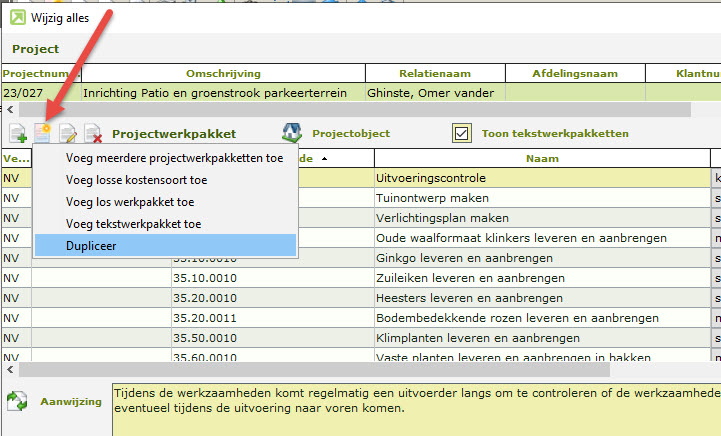The image size is (721, 436).
Task: Open the special add menu icon
Action: click(x=42, y=133)
